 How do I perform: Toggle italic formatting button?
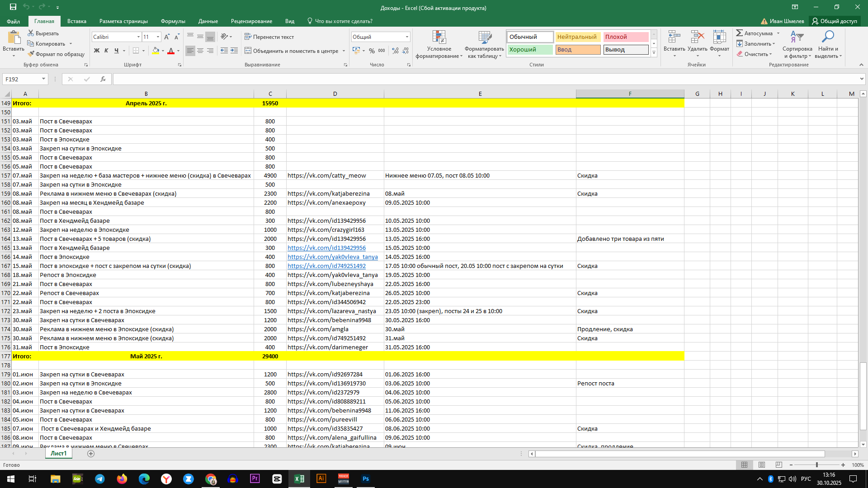click(x=106, y=51)
